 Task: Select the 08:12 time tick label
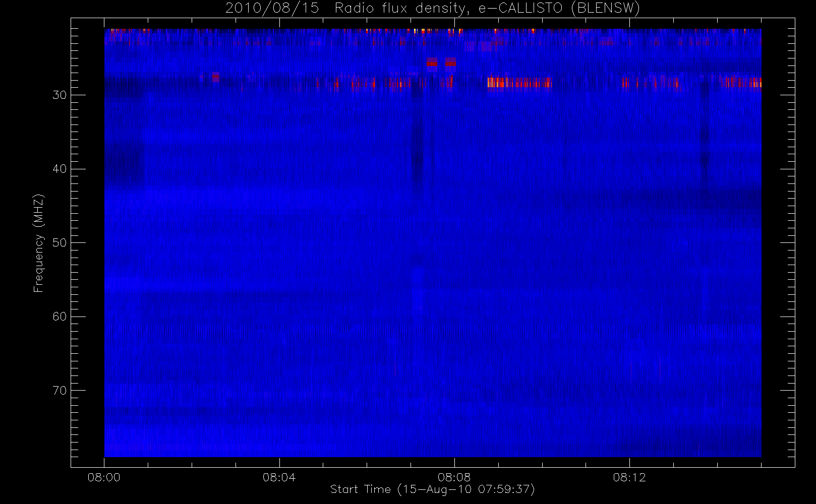tap(629, 477)
